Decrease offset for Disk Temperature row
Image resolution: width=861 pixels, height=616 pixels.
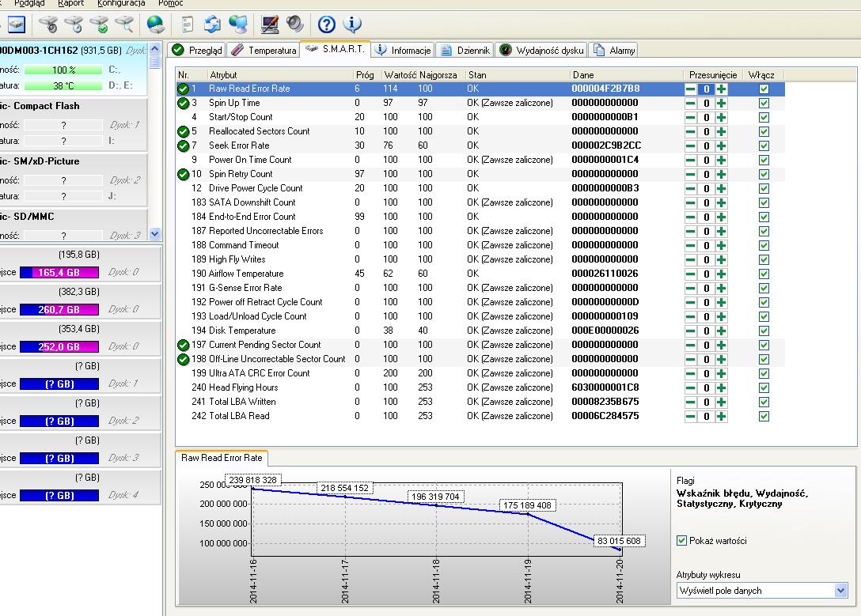click(691, 331)
